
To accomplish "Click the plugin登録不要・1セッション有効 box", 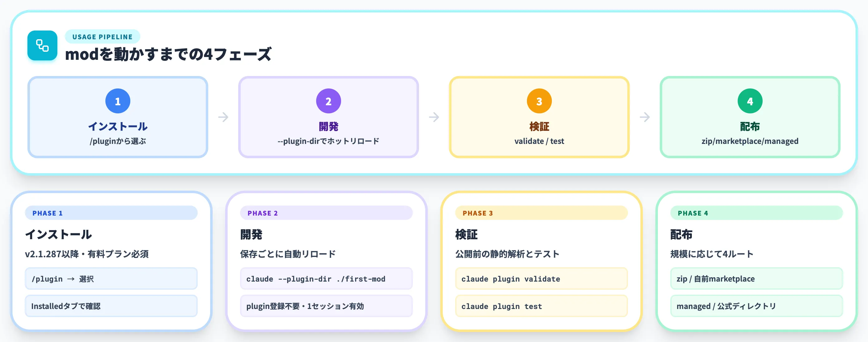I will click(x=326, y=306).
